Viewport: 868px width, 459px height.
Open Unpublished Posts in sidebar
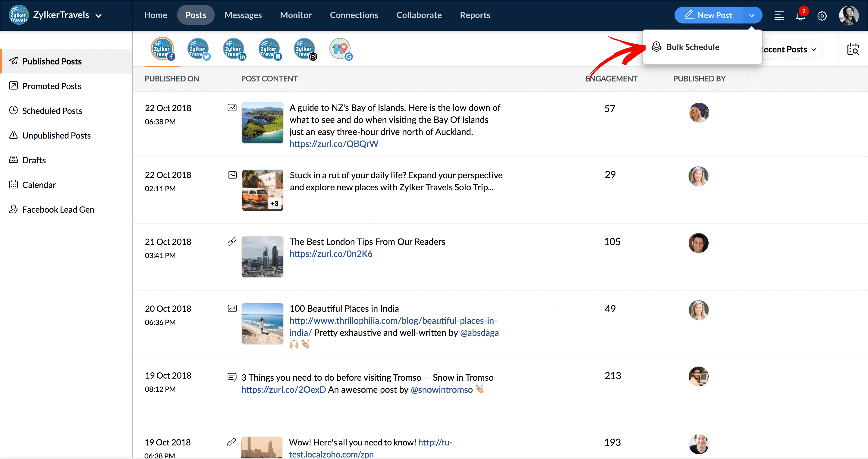point(66,135)
